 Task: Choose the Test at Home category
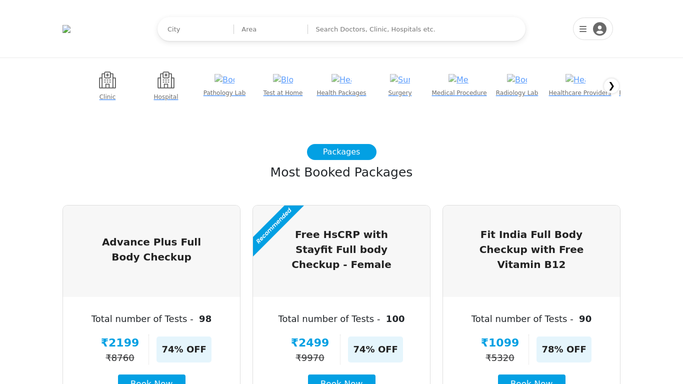[283, 85]
